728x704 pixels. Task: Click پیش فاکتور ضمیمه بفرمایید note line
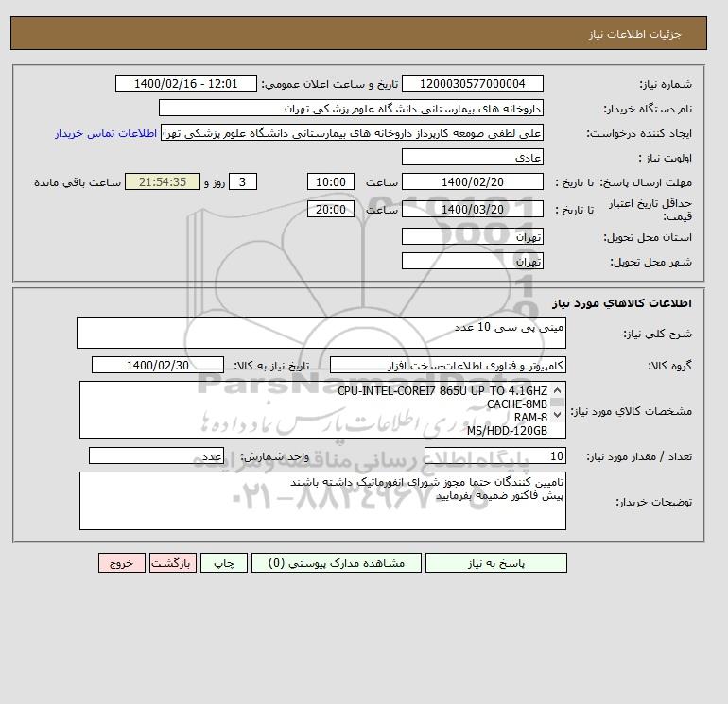coord(499,495)
